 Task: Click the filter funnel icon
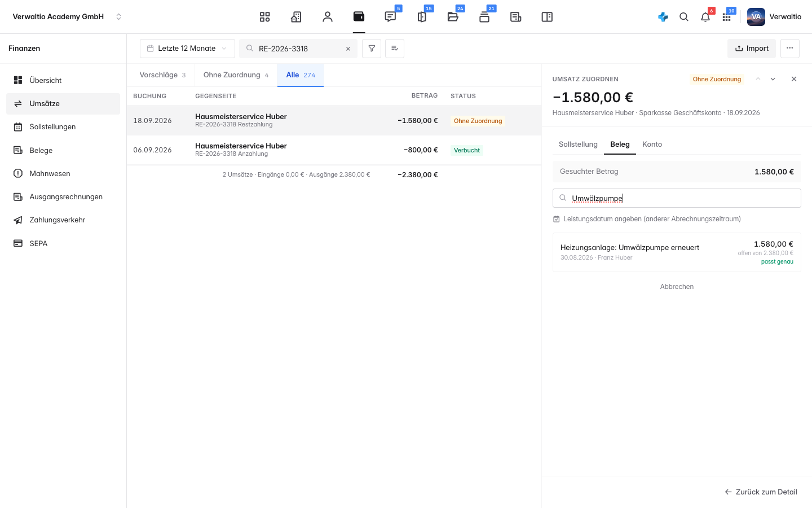click(x=372, y=49)
